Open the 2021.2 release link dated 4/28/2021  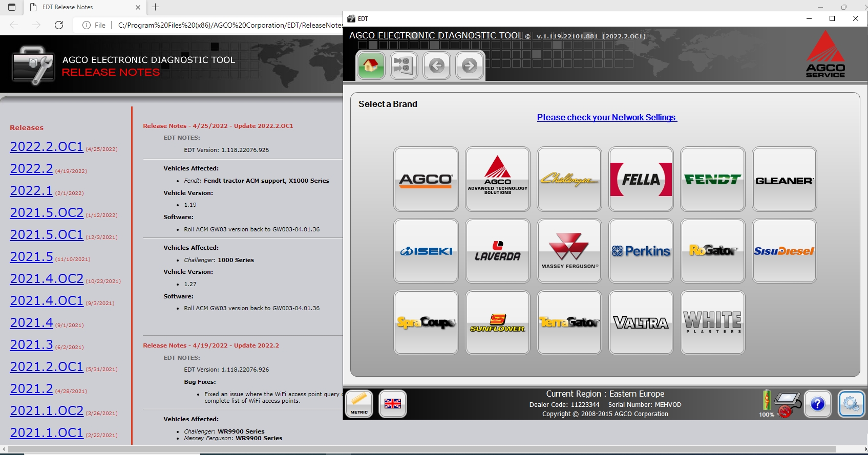coord(31,388)
